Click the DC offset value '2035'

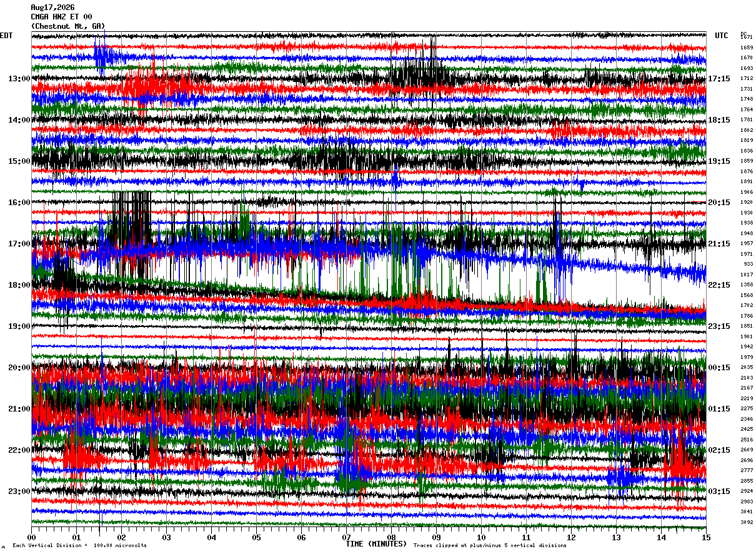point(747,367)
